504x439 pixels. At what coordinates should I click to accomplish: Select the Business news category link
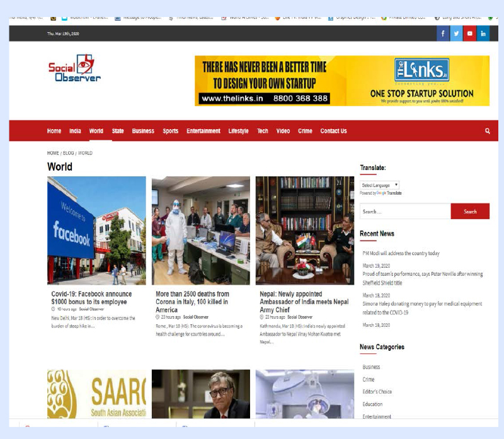pyautogui.click(x=371, y=367)
